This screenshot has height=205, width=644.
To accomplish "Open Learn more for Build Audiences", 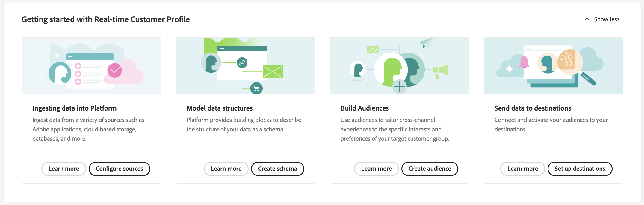I will (x=377, y=169).
